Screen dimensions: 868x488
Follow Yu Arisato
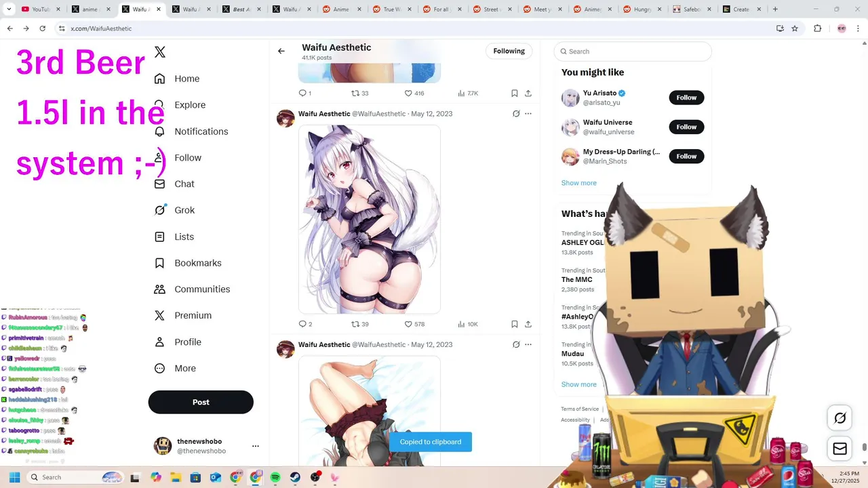coord(686,98)
